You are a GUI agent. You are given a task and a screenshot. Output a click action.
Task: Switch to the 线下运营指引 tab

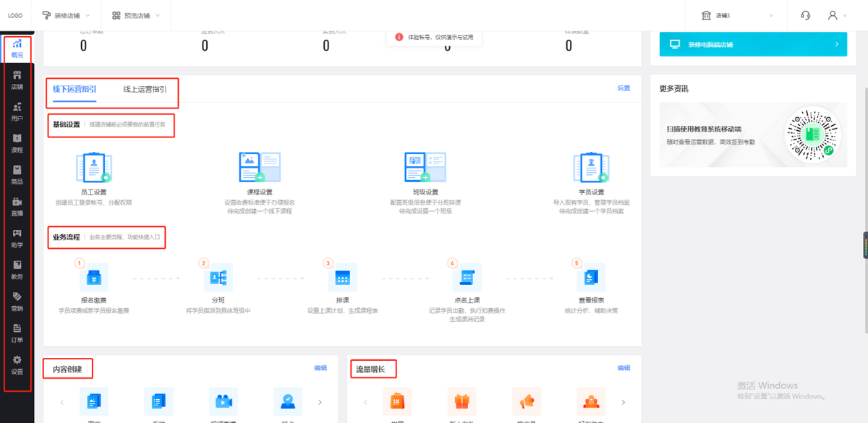pyautogui.click(x=75, y=90)
